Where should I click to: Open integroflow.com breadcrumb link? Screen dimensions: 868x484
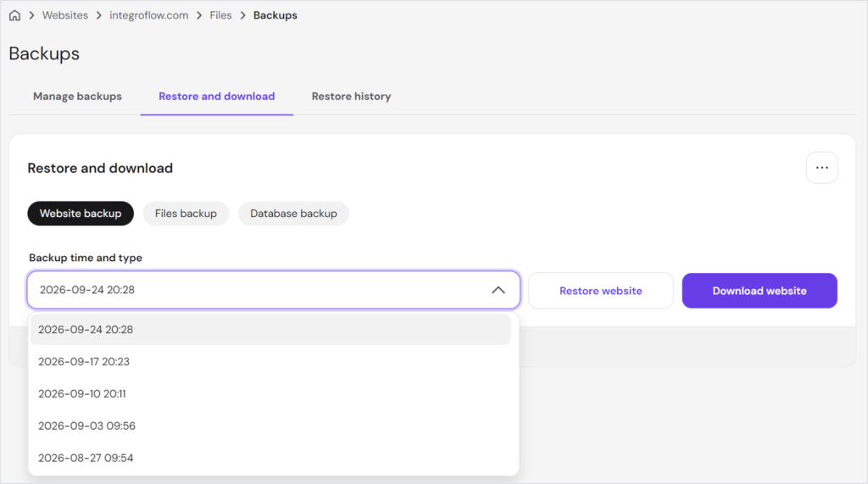(x=149, y=15)
